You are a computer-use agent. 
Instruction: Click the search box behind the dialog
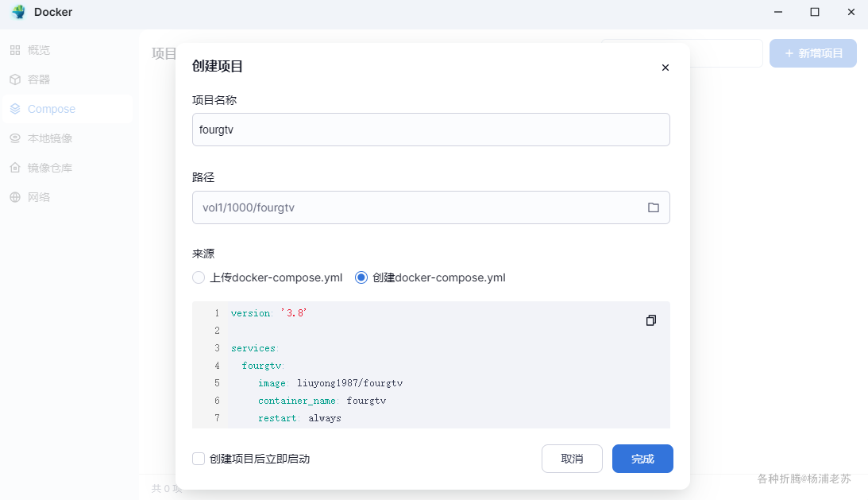pos(727,53)
